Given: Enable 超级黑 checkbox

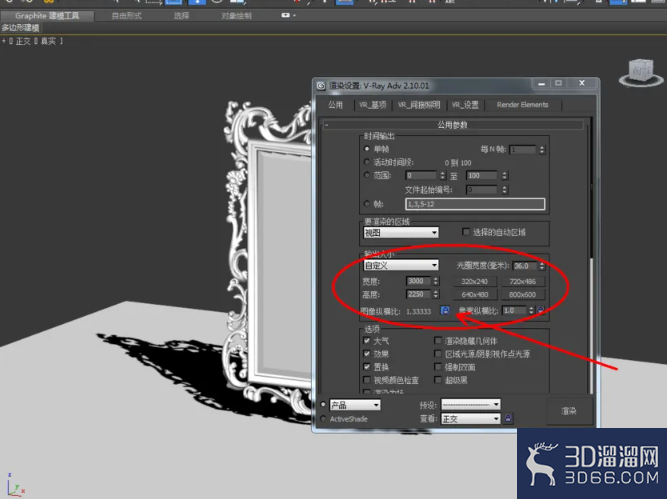Looking at the screenshot, I should pos(438,379).
